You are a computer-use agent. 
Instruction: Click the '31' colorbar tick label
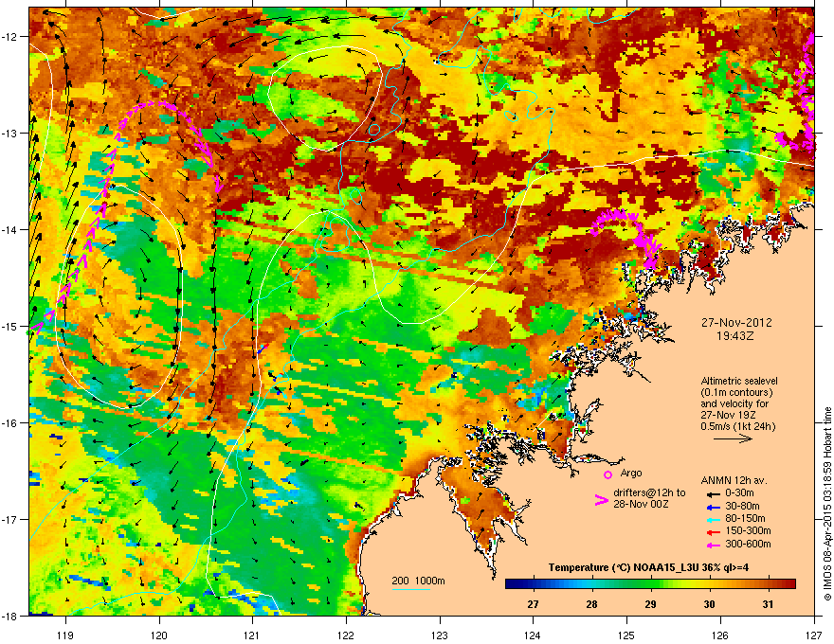pyautogui.click(x=768, y=604)
